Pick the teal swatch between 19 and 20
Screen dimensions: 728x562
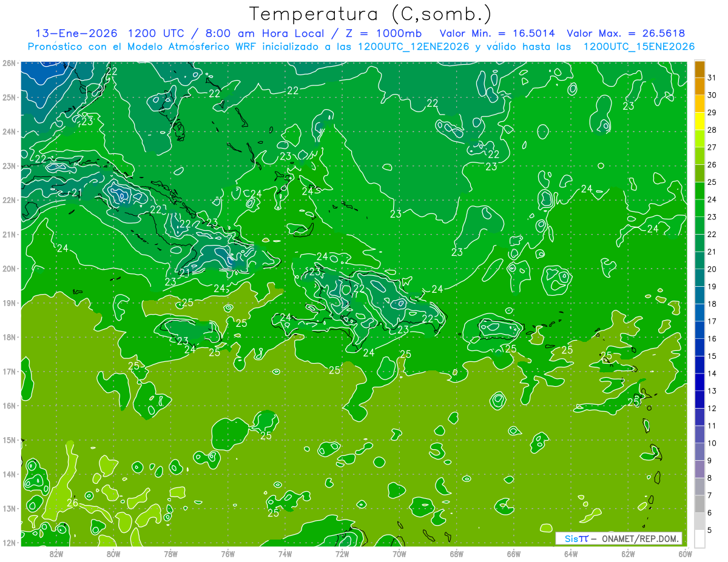tap(699, 278)
